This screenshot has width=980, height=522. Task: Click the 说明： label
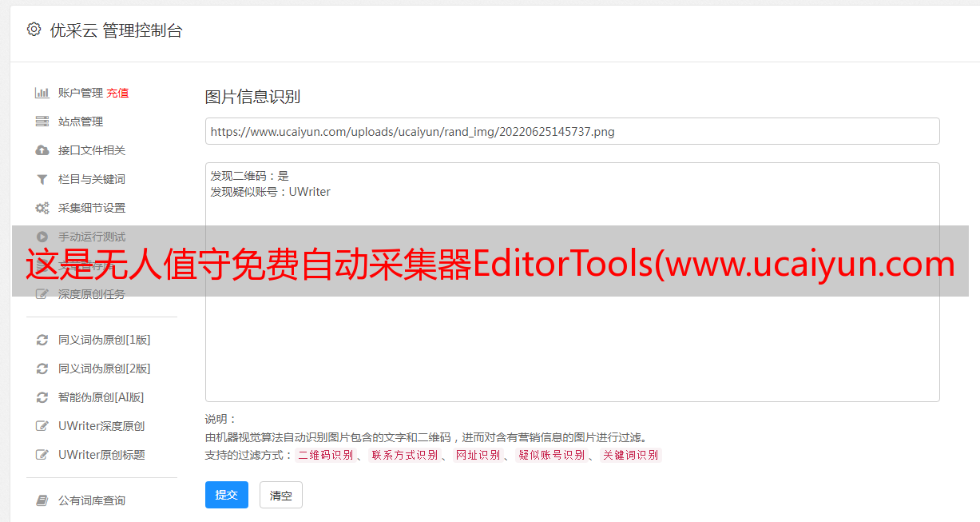pos(221,419)
